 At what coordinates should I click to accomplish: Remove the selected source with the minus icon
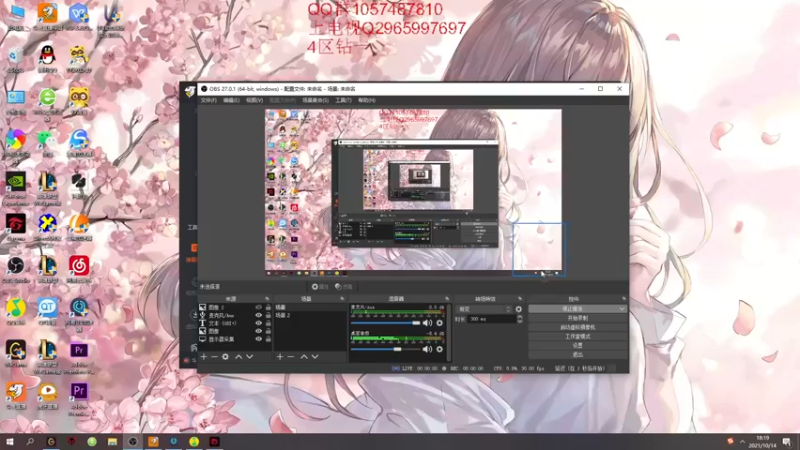(214, 357)
